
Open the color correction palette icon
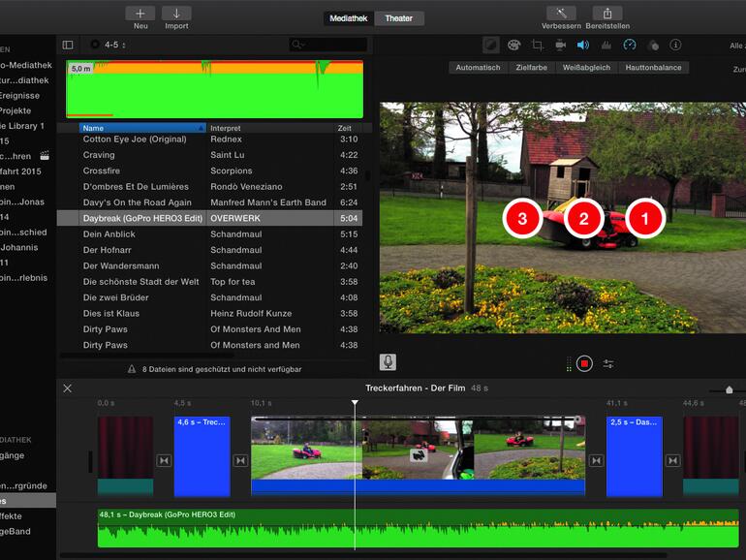[x=513, y=45]
